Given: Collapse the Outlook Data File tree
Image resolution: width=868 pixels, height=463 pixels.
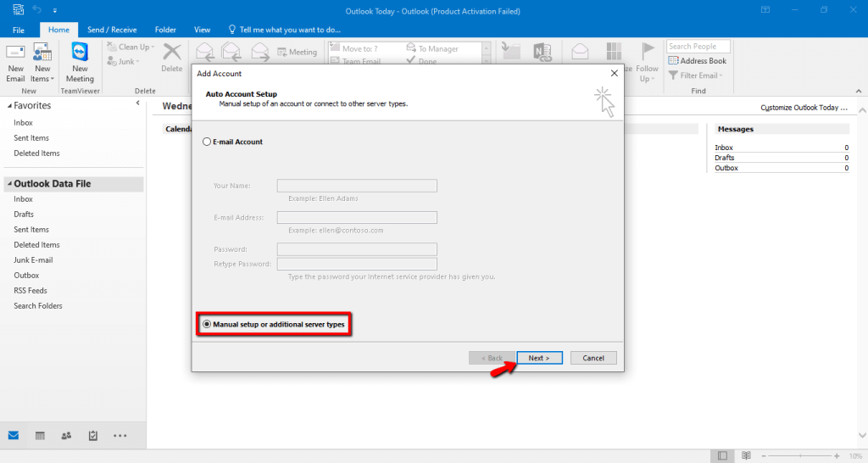Looking at the screenshot, I should point(9,183).
